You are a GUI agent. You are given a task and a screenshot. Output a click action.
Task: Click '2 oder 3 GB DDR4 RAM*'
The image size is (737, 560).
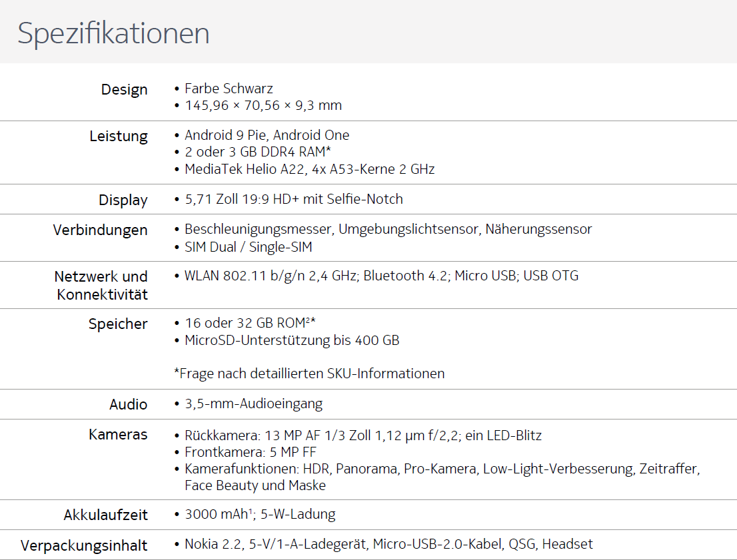point(258,152)
